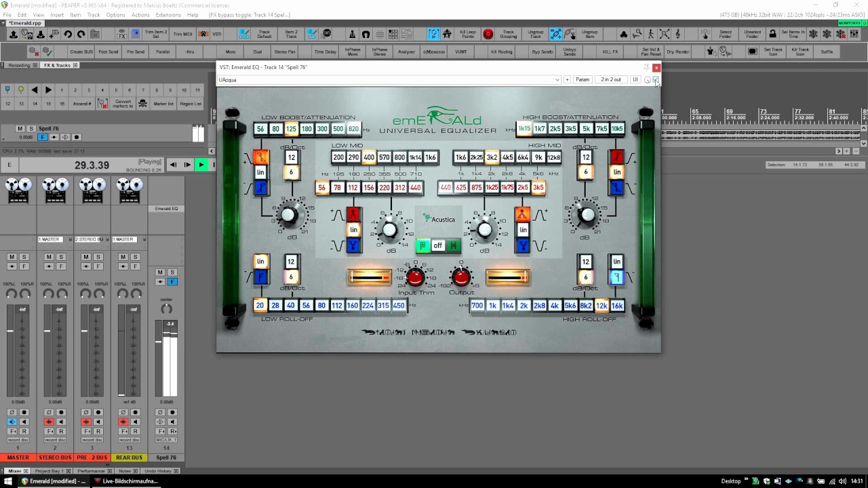The height and width of the screenshot is (488, 868).
Task: Click the UI button in plugin window
Action: click(x=635, y=80)
